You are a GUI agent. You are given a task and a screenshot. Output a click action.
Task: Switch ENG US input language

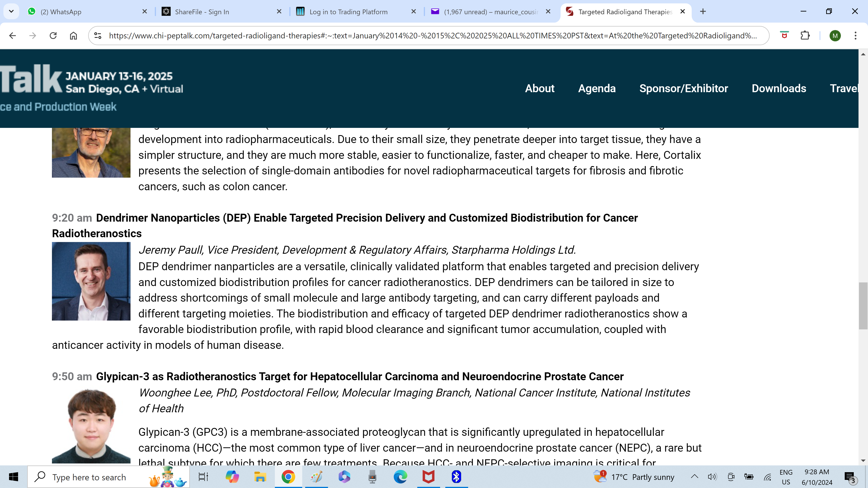[786, 477]
